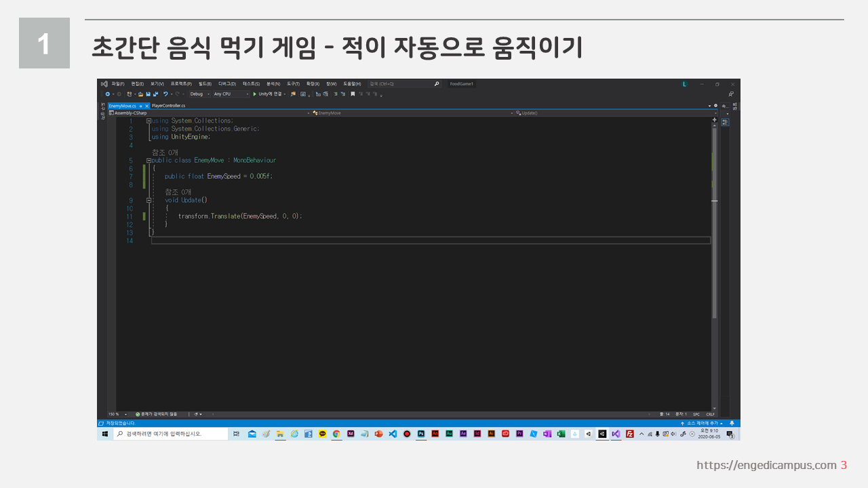This screenshot has height=488, width=868.
Task: Open the 파일(F) menu
Action: pyautogui.click(x=118, y=84)
